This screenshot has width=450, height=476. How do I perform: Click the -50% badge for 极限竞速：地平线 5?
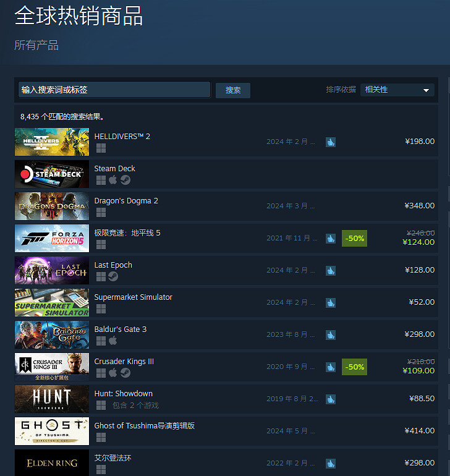(354, 238)
